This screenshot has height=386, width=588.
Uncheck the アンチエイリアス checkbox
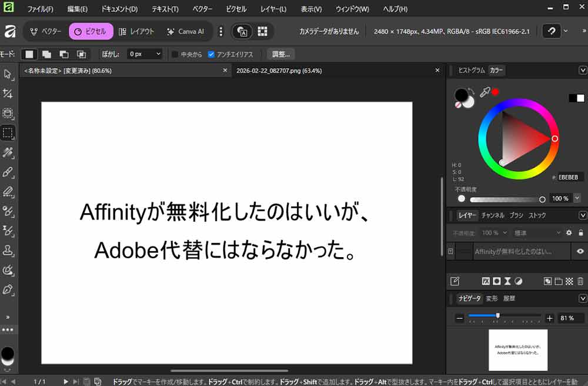[x=212, y=54]
